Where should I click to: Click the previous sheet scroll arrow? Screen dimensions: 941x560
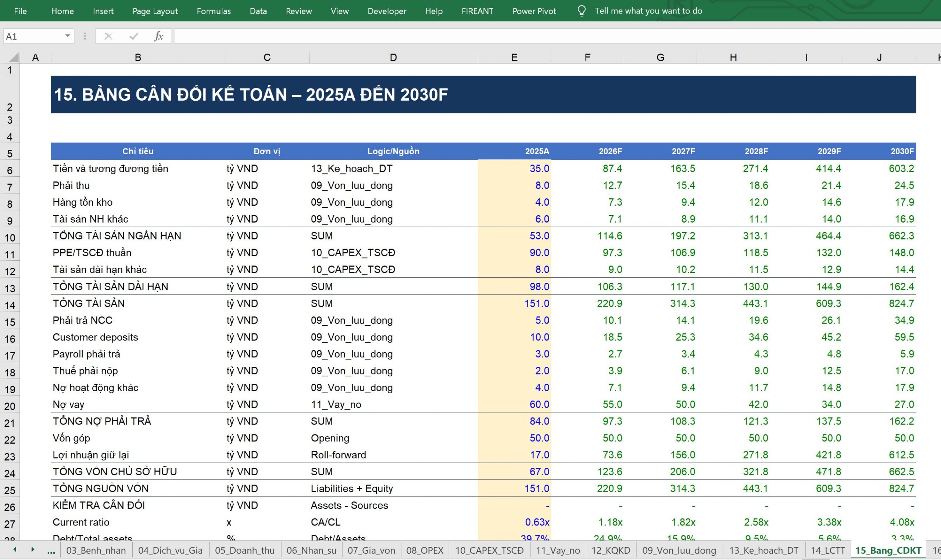click(15, 549)
